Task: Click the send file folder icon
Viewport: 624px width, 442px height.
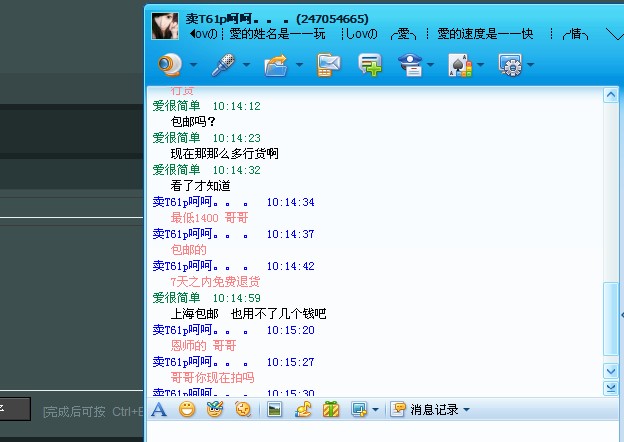Action: pyautogui.click(x=275, y=66)
